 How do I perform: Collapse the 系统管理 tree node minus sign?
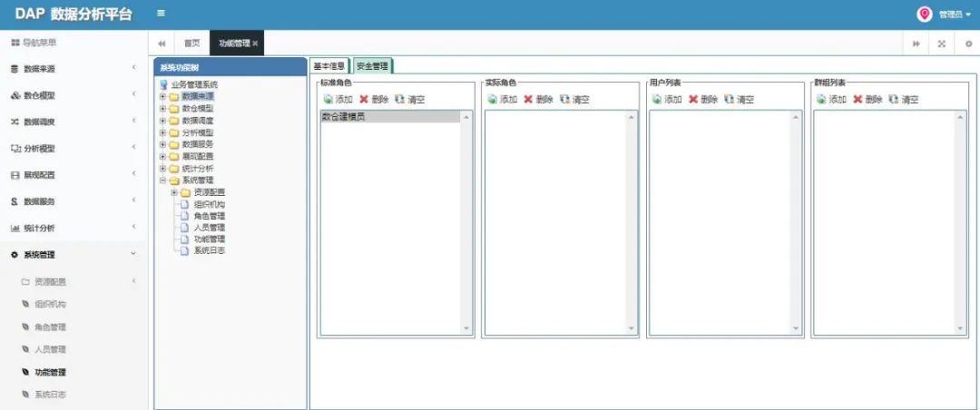pyautogui.click(x=162, y=180)
